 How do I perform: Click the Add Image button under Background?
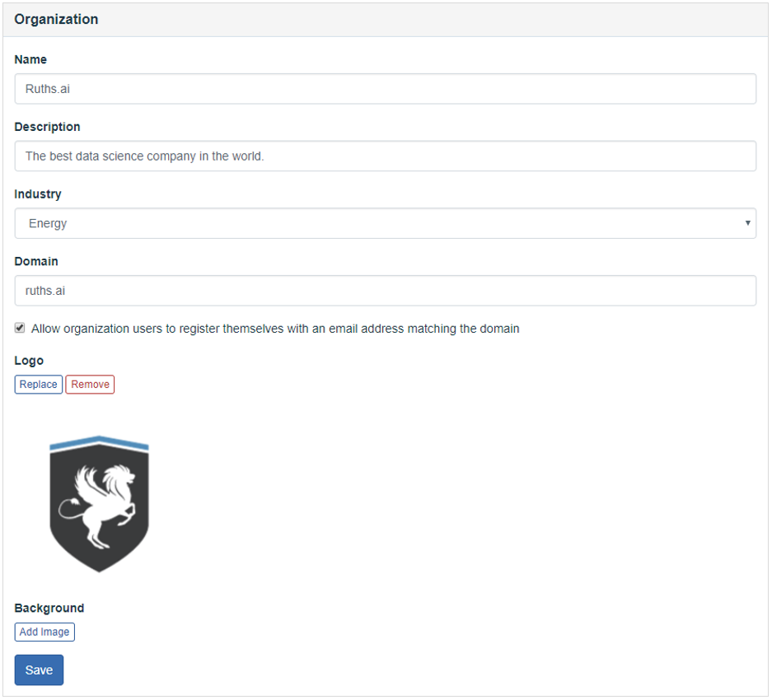pyautogui.click(x=44, y=632)
